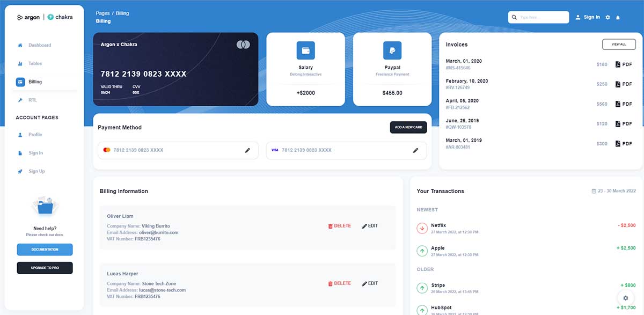Edit the Visa card using its pencil icon
Screen dimensions: 644x315
point(416,150)
